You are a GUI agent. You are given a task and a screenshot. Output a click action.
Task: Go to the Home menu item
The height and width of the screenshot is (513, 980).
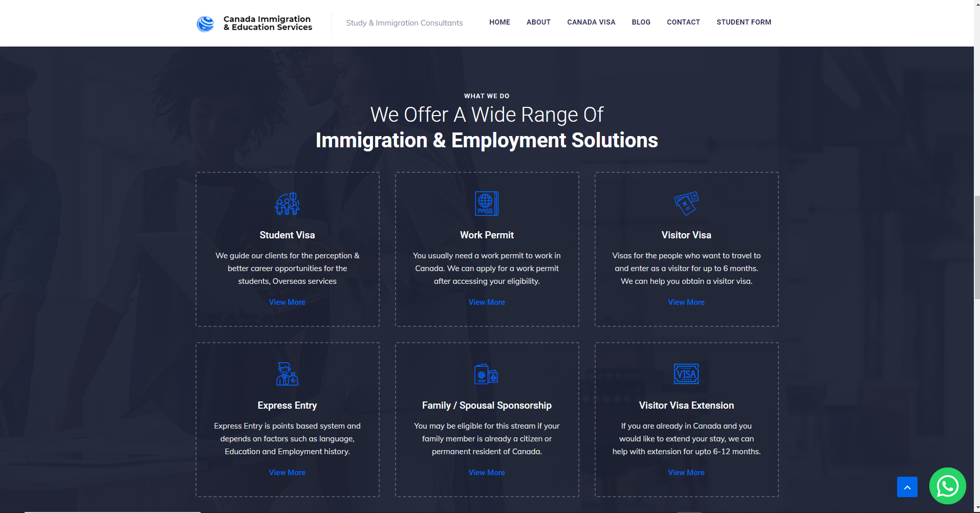[x=499, y=22]
